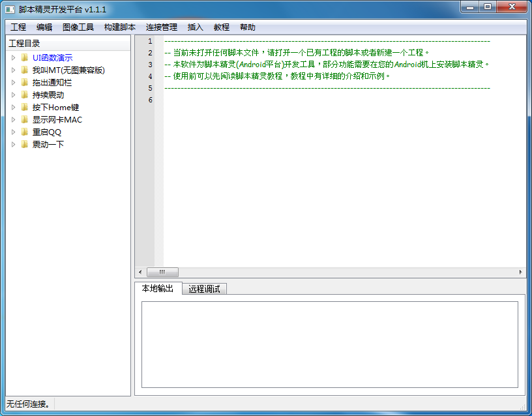Select the 按下Home键 project

click(55, 107)
